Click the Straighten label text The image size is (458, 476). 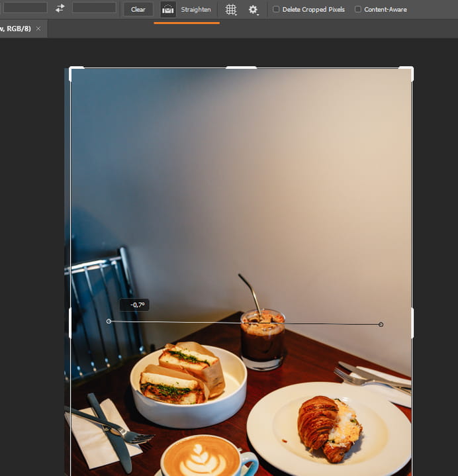point(196,9)
